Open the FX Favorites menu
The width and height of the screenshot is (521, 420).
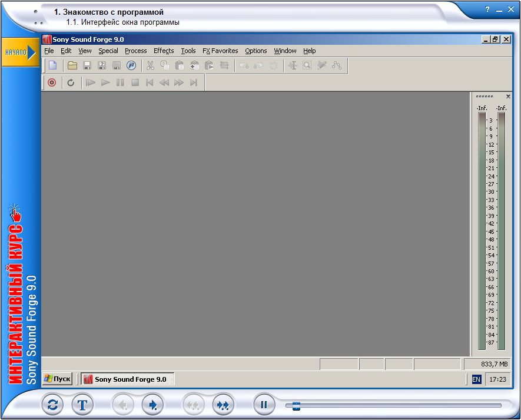[220, 51]
